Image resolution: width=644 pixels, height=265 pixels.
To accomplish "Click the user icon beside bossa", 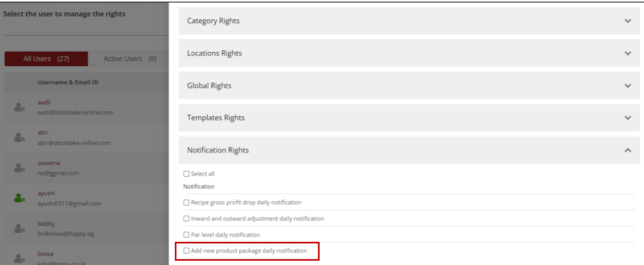I will 19,259.
